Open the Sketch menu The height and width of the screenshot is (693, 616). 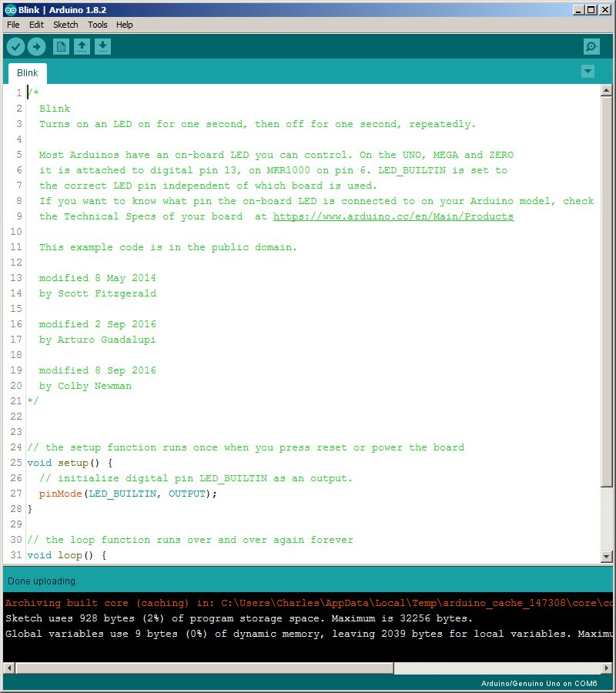pyautogui.click(x=65, y=25)
